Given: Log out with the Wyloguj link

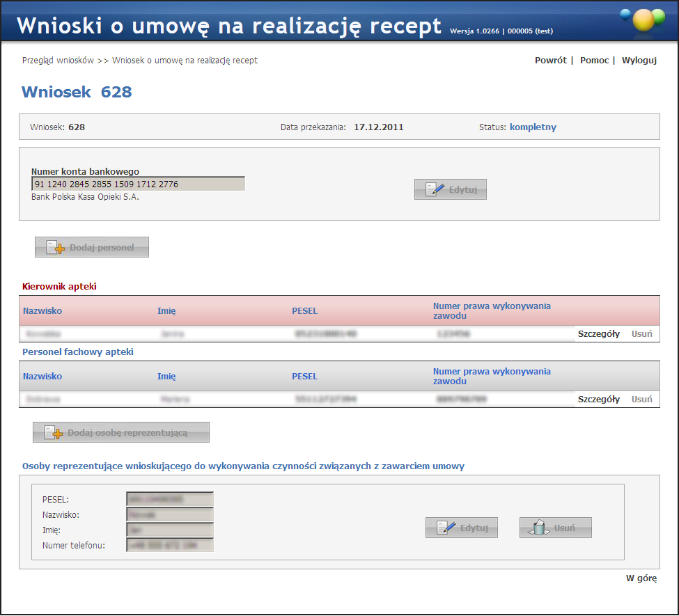Looking at the screenshot, I should pyautogui.click(x=639, y=61).
